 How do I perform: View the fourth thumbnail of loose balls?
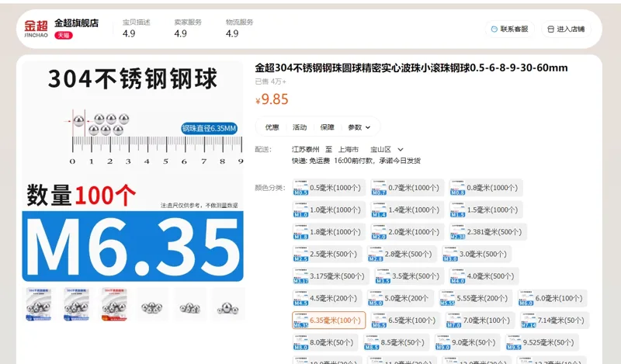152,304
